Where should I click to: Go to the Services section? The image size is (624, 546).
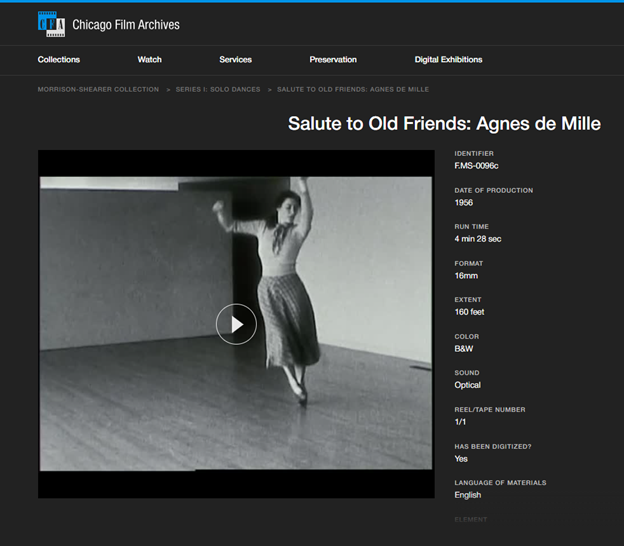pyautogui.click(x=235, y=60)
